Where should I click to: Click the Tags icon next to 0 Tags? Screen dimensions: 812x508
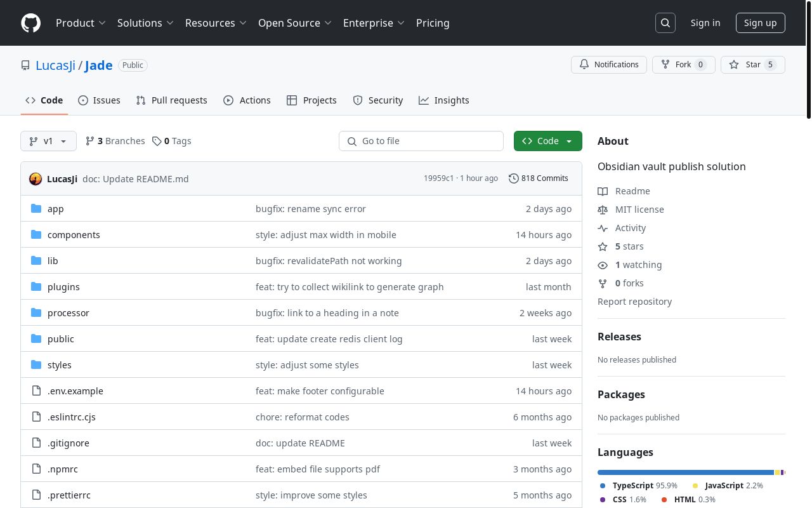157,141
